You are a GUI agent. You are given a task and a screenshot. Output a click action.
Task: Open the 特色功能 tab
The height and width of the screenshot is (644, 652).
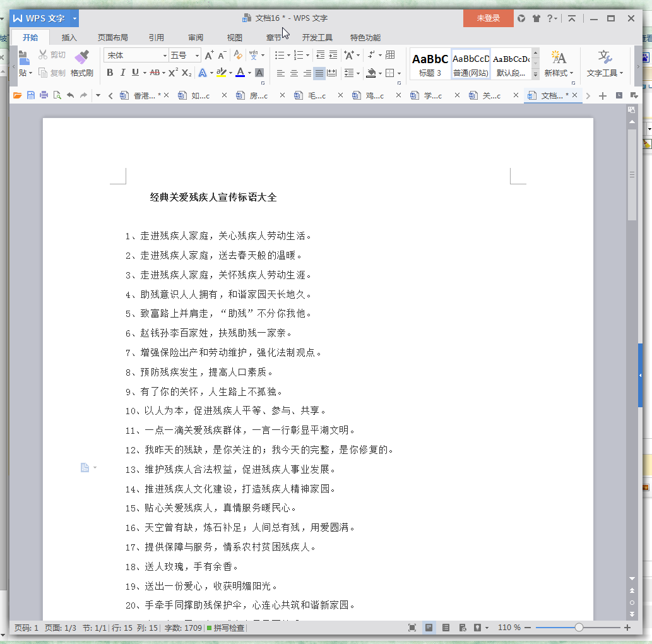click(365, 37)
